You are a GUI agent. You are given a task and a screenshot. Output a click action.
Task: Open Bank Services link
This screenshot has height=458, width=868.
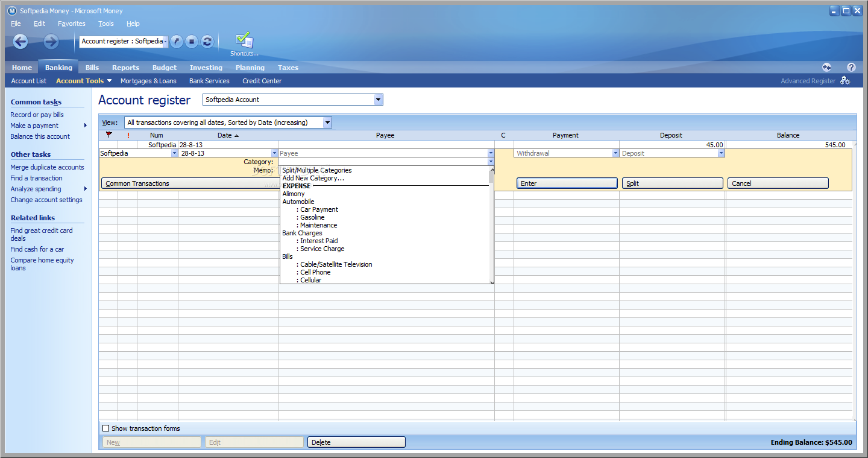click(209, 81)
